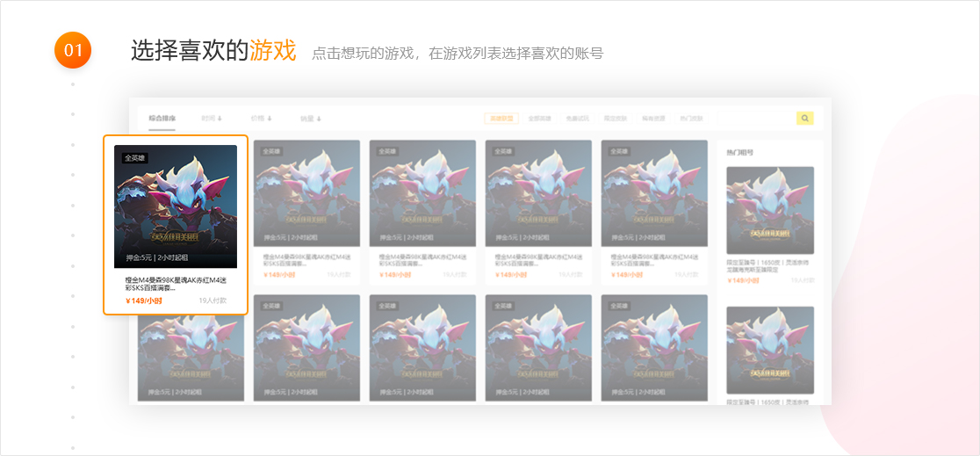The image size is (980, 456).
Task: Click the search input field
Action: (756, 118)
